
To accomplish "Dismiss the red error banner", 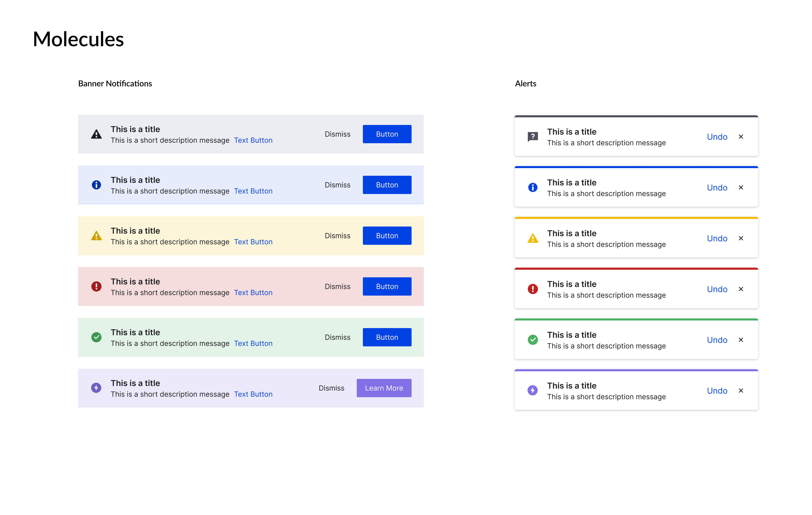I will tap(337, 286).
